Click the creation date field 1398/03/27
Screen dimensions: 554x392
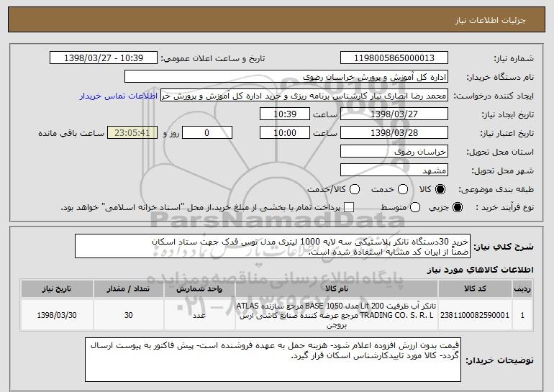point(394,114)
